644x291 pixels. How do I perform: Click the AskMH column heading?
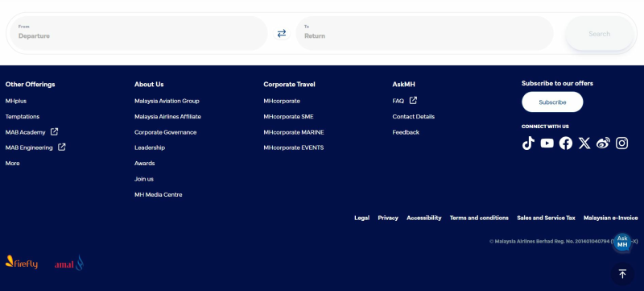404,85
